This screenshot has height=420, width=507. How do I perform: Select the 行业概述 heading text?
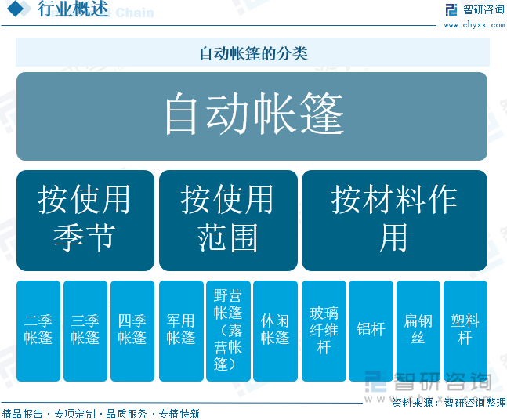point(72,9)
